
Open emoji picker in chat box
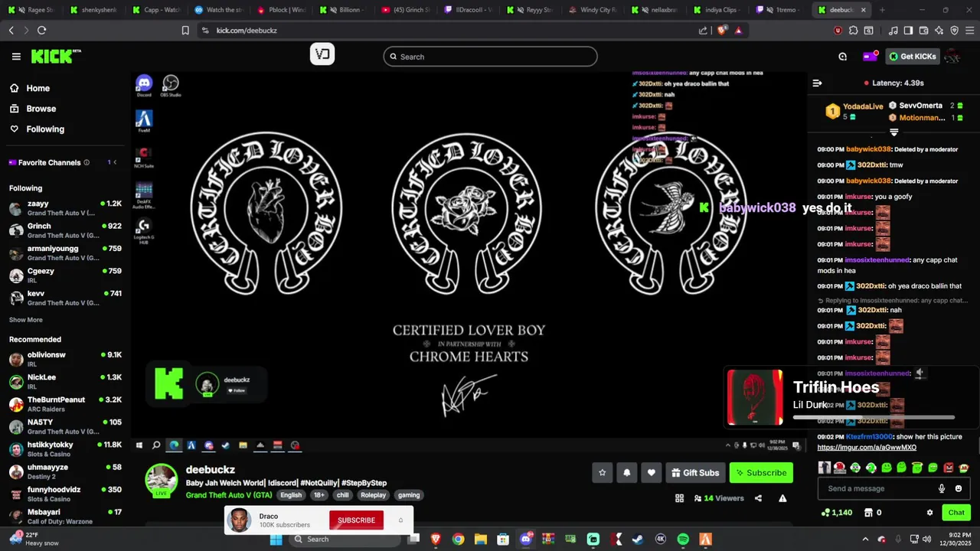click(x=959, y=488)
